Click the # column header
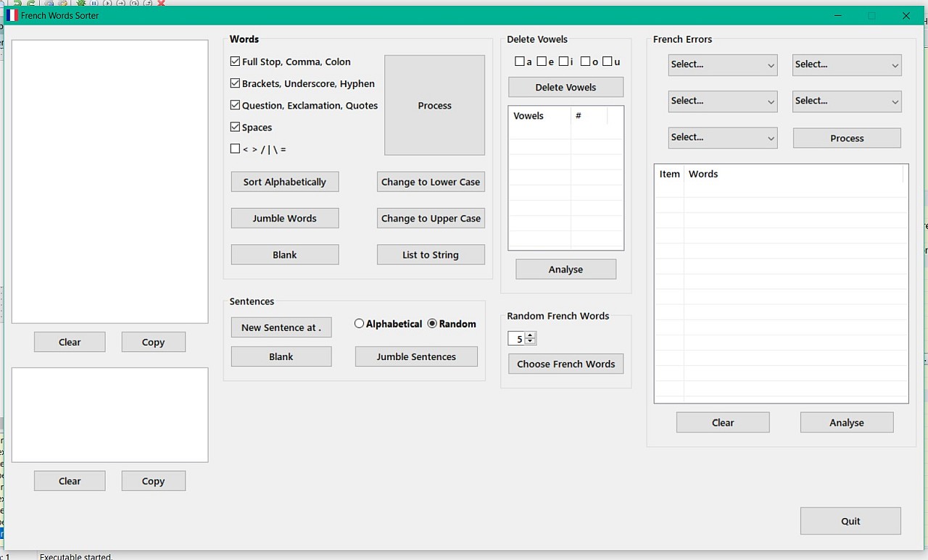Viewport: 928px width, 560px height. pos(589,116)
